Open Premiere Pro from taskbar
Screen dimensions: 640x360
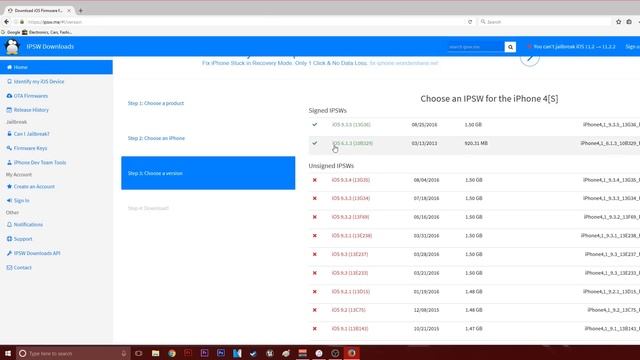pyautogui.click(x=204, y=353)
